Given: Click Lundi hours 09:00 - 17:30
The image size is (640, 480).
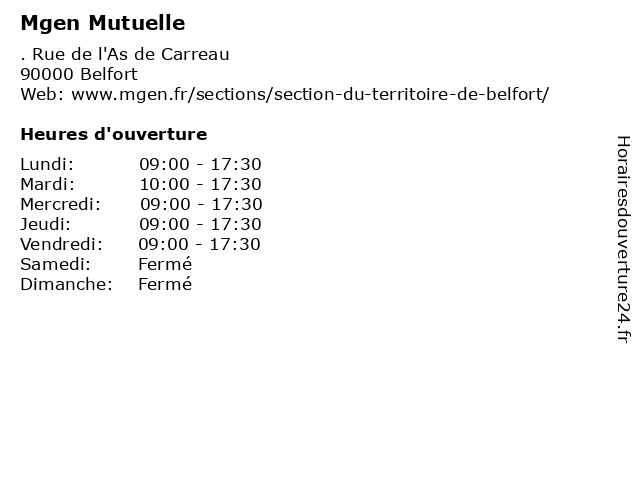Looking at the screenshot, I should pos(200,164).
